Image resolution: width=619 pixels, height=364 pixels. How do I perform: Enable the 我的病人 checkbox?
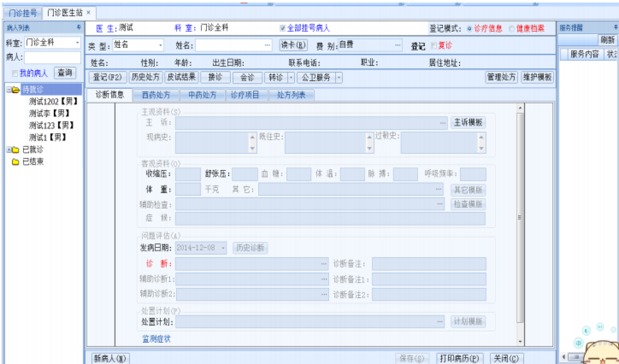click(x=15, y=73)
